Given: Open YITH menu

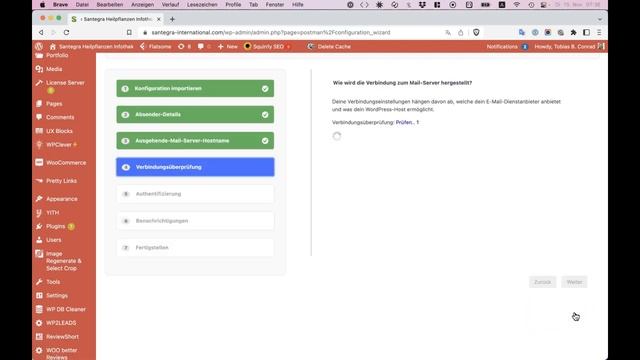Looking at the screenshot, I should tap(52, 213).
